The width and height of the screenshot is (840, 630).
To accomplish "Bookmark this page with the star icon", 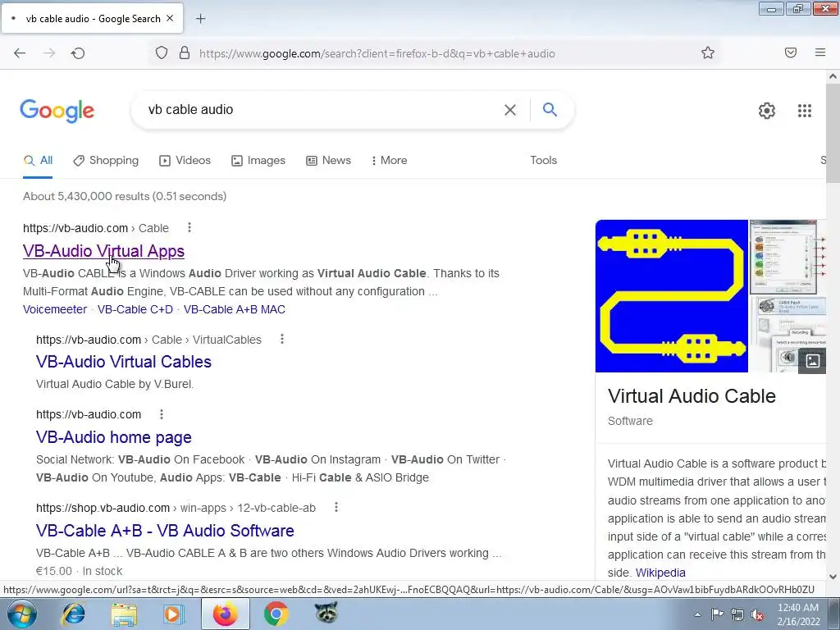I will (708, 52).
